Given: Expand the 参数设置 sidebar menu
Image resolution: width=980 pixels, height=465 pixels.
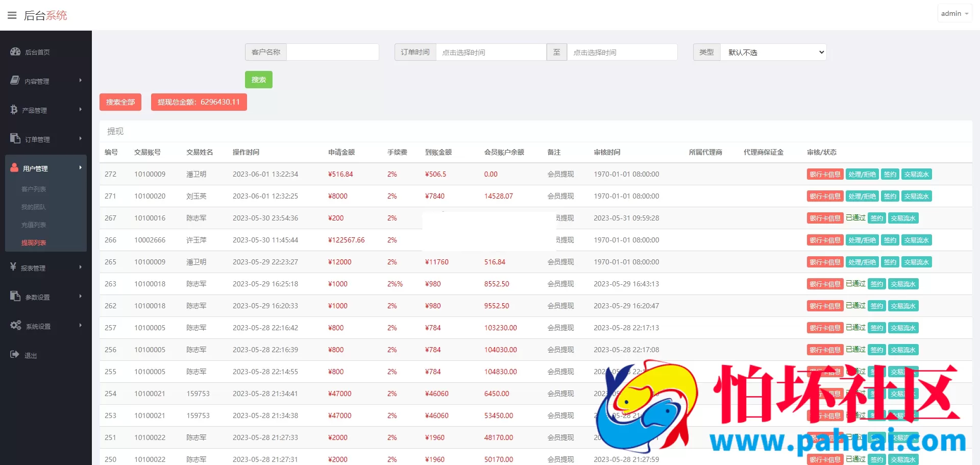Looking at the screenshot, I should click(x=45, y=297).
